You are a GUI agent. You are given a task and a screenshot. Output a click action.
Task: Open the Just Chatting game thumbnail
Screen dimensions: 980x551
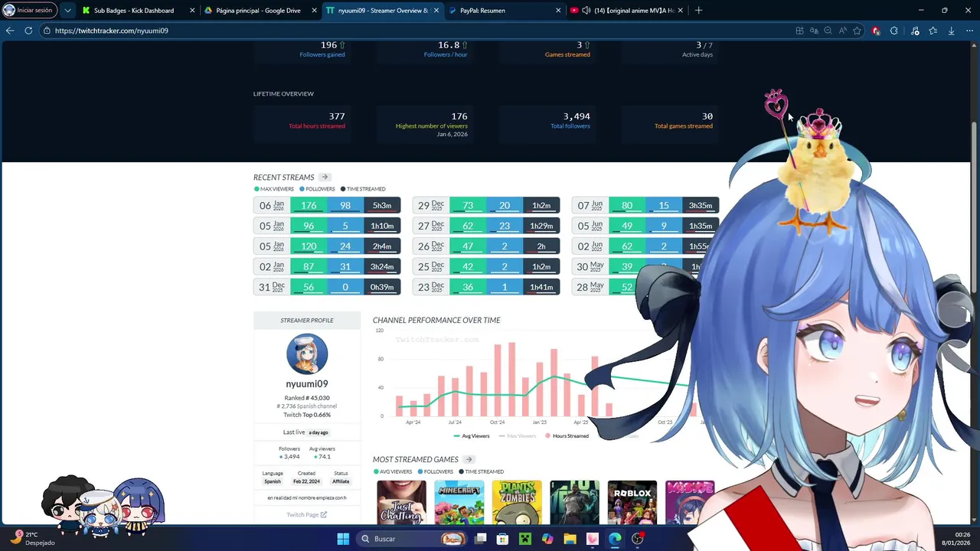[401, 502]
